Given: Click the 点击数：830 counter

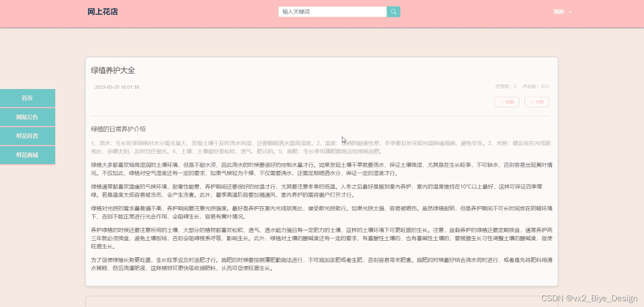Looking at the screenshot, I should 535,86.
